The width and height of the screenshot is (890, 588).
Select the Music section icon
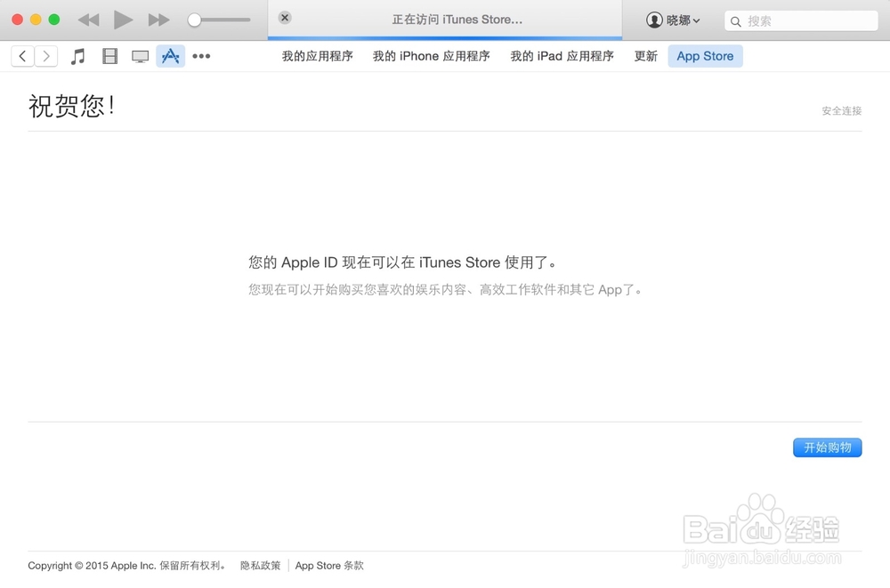coord(77,55)
